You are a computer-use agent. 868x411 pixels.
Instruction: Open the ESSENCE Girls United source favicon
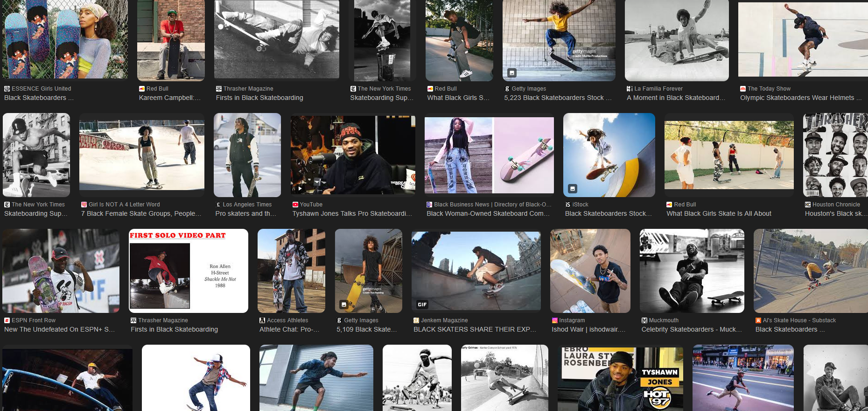pyautogui.click(x=7, y=89)
